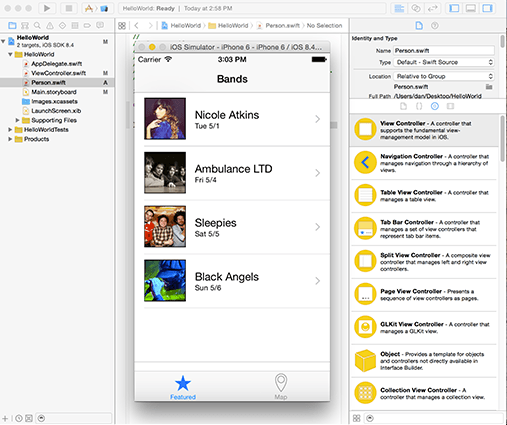This screenshot has width=507, height=425.
Task: Go back in editor history
Action: click(136, 26)
